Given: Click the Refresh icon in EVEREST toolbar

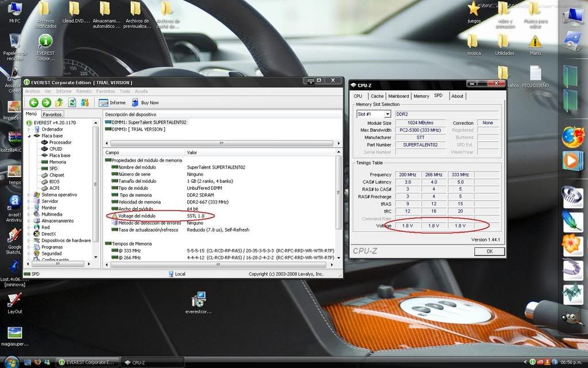Looking at the screenshot, I should coord(72,102).
